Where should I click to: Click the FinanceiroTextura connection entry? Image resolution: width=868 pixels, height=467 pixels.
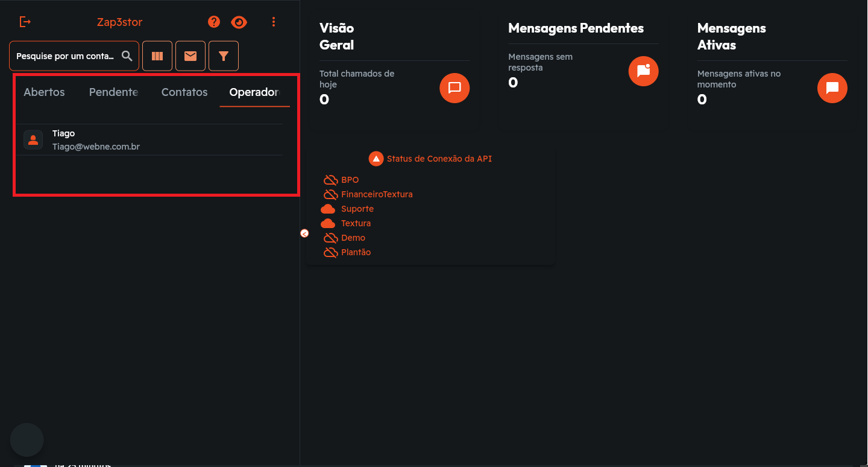coord(376,194)
